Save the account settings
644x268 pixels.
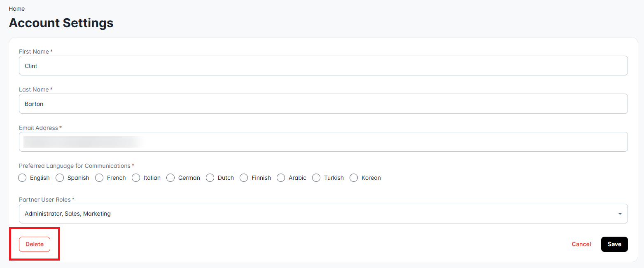pos(614,244)
